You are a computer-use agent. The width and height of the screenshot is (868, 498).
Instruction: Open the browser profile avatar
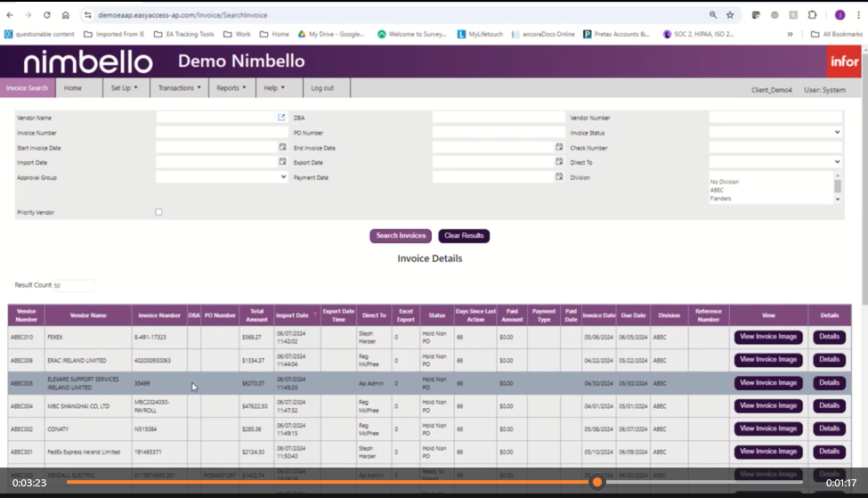coord(840,15)
